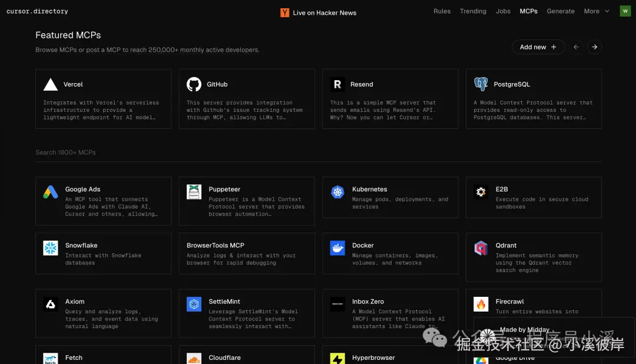636x364 pixels.
Task: Click 'Execute code in secure cloud sandboxes' text
Action: 542,203
